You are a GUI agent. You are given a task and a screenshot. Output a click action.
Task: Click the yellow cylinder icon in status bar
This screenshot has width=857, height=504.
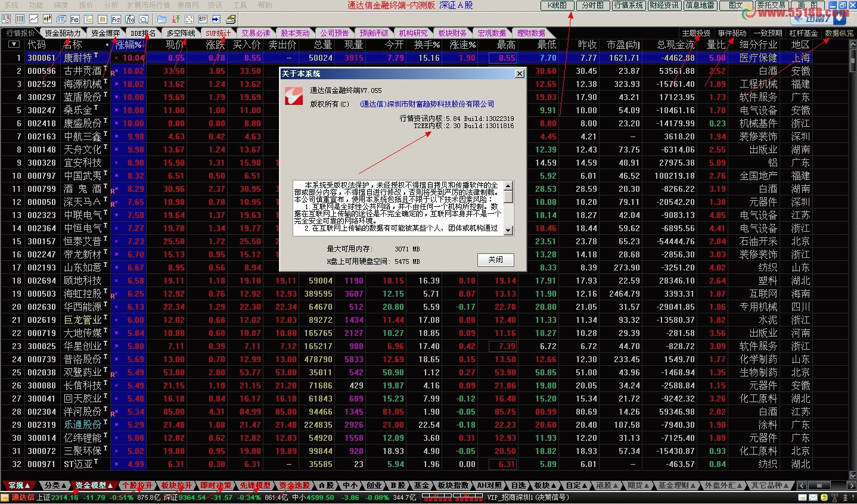point(824,497)
